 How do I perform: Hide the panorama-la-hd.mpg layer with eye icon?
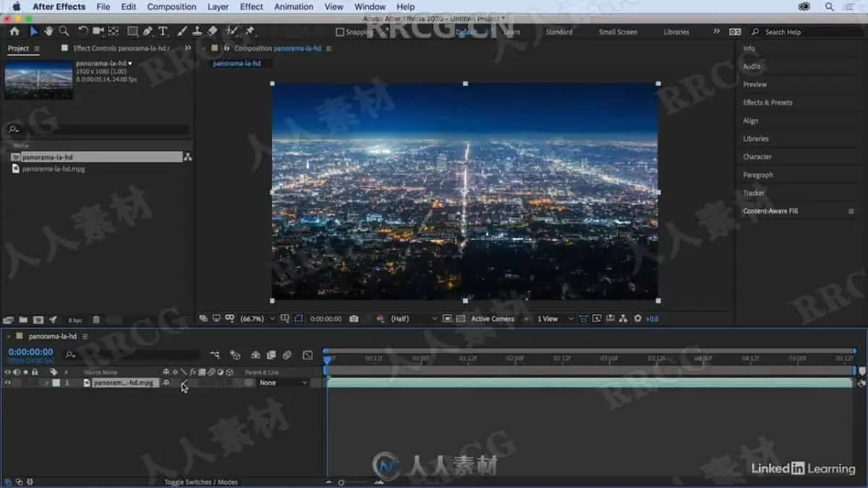pos(8,382)
